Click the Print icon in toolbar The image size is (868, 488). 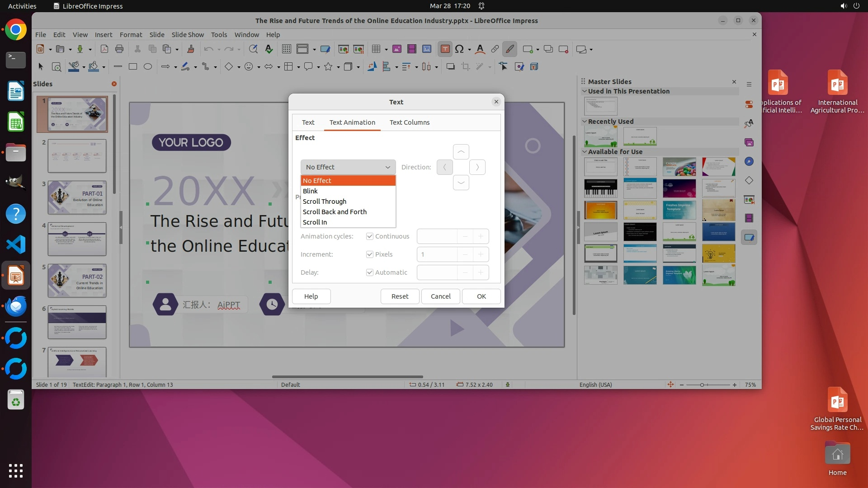click(x=119, y=49)
